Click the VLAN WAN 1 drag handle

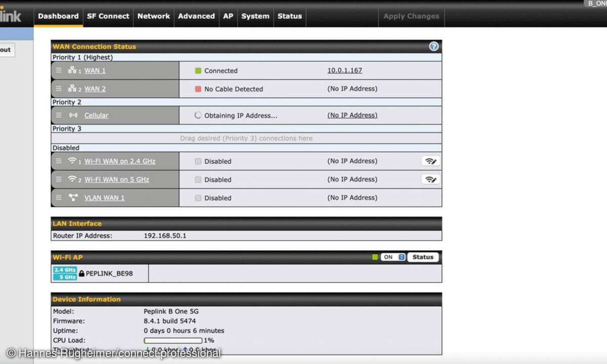pos(59,198)
